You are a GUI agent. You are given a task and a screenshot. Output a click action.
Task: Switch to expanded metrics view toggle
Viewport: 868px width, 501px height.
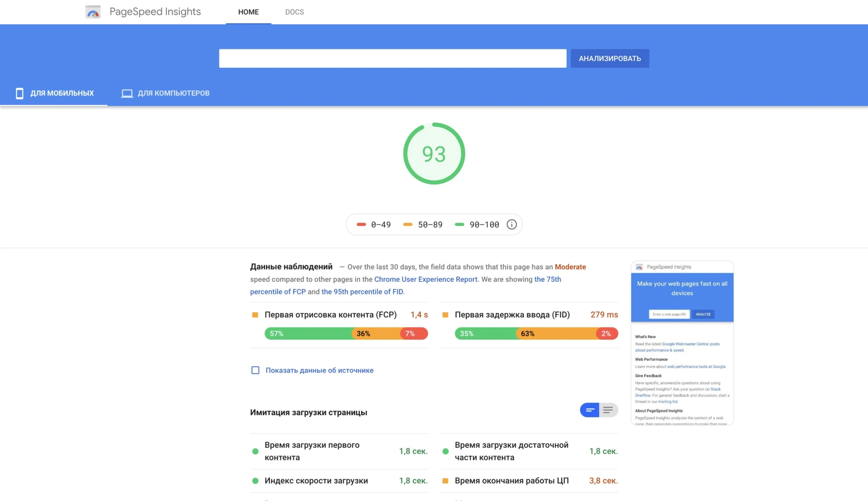608,410
